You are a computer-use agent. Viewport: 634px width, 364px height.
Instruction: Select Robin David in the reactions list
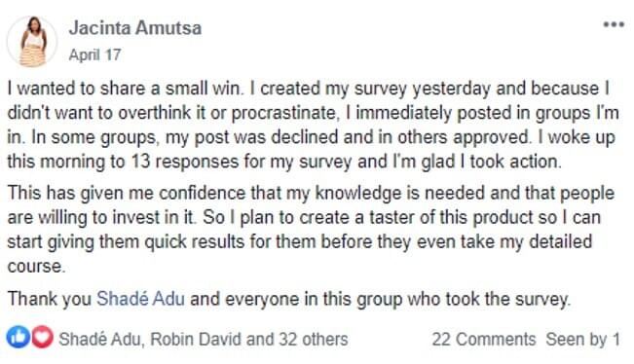pyautogui.click(x=196, y=340)
